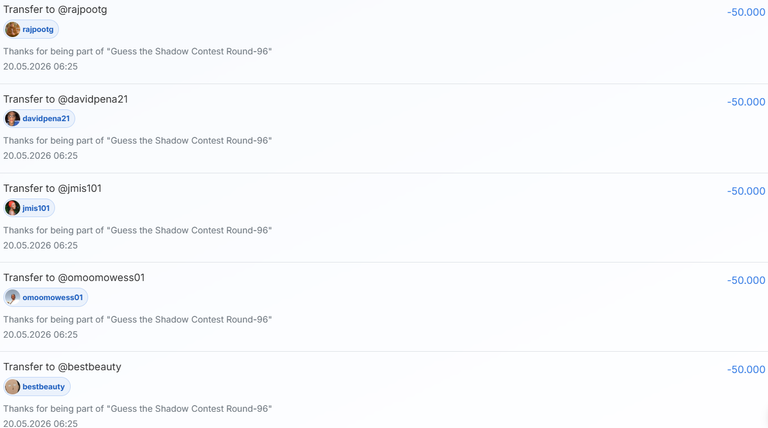Select the "Transfer to @jmis101" title
Screen dimensions: 768x428
pyautogui.click(x=52, y=188)
